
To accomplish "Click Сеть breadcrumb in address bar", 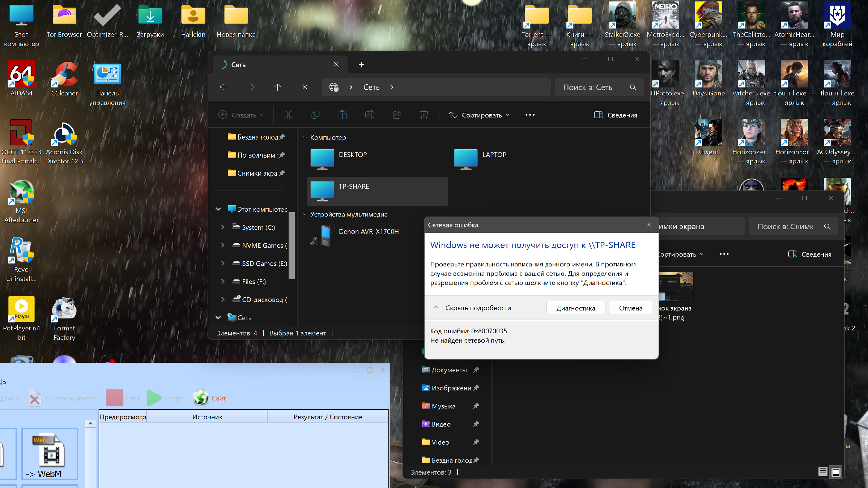I will point(371,87).
